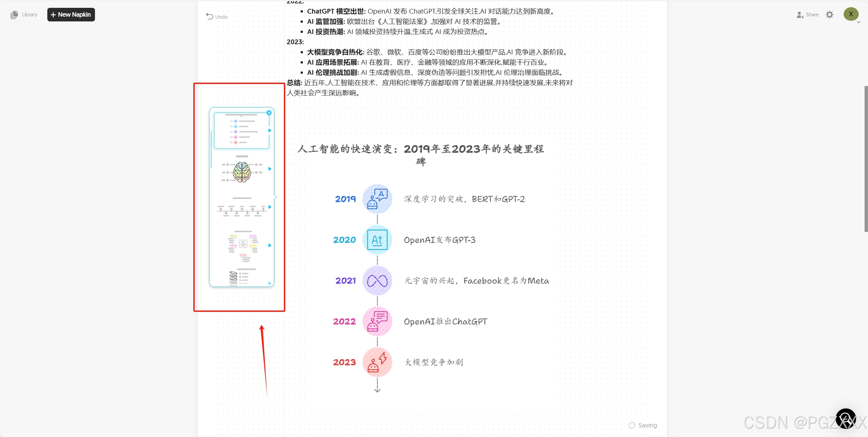Expand variations of horizontal timeline thumbnail

[x=270, y=207]
